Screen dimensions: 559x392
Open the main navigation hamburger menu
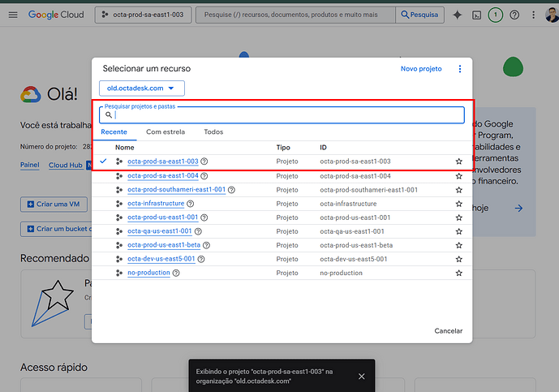pos(12,15)
